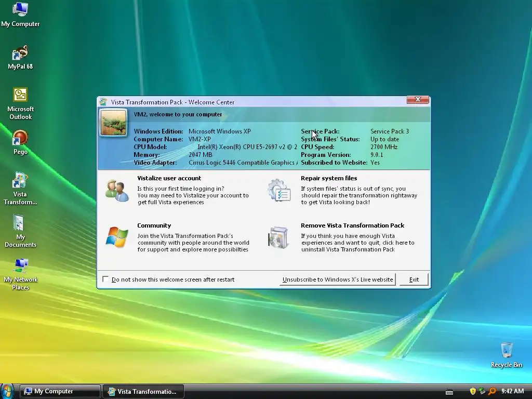This screenshot has width=532, height=399.
Task: Click the bonsai tree user picture
Action: (113, 123)
